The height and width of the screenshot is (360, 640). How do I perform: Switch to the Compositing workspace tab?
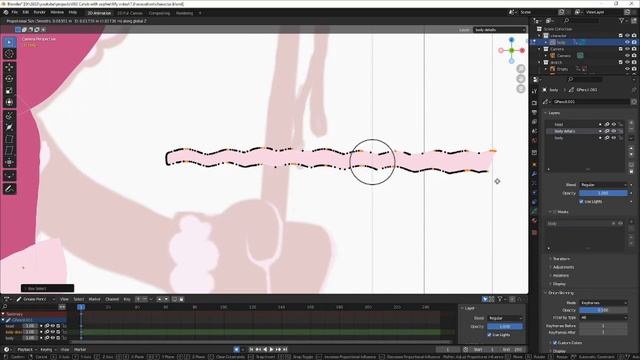[x=159, y=13]
